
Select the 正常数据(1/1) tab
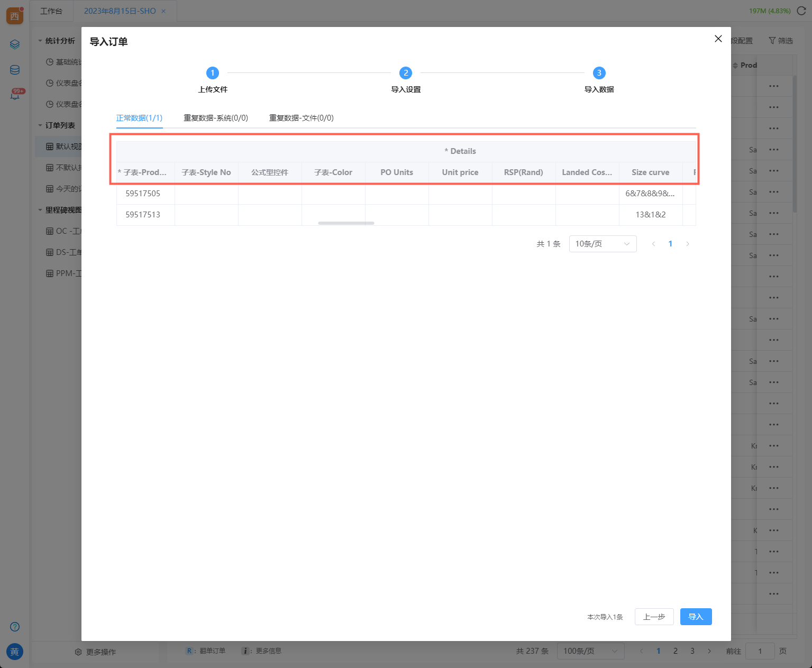pyautogui.click(x=139, y=118)
